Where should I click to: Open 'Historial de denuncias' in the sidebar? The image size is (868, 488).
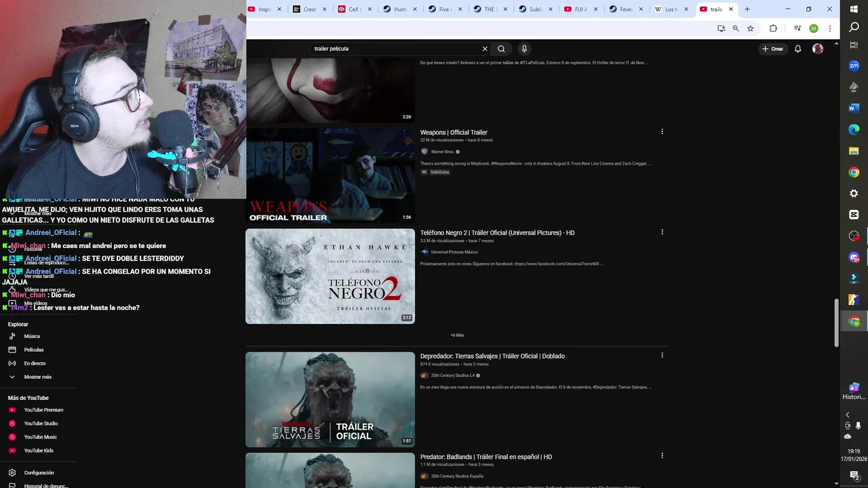[38, 485]
